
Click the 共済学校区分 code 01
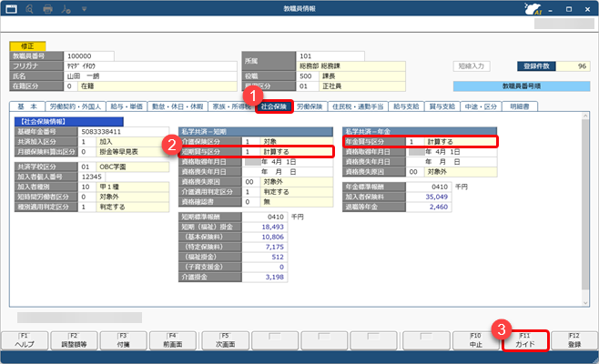[87, 167]
